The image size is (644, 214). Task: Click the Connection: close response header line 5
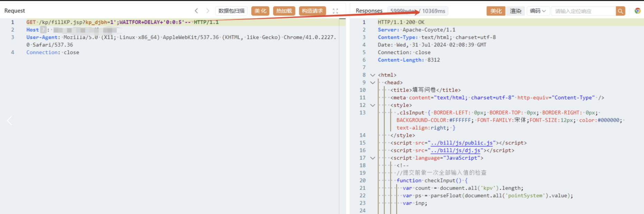click(x=404, y=52)
